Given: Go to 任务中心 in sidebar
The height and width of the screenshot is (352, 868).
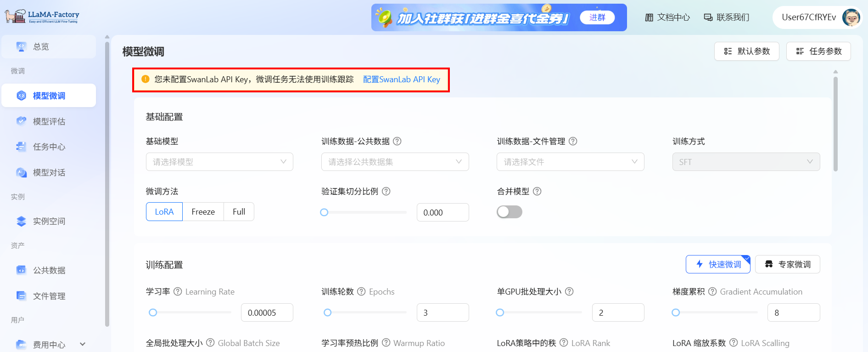Looking at the screenshot, I should pos(49,147).
